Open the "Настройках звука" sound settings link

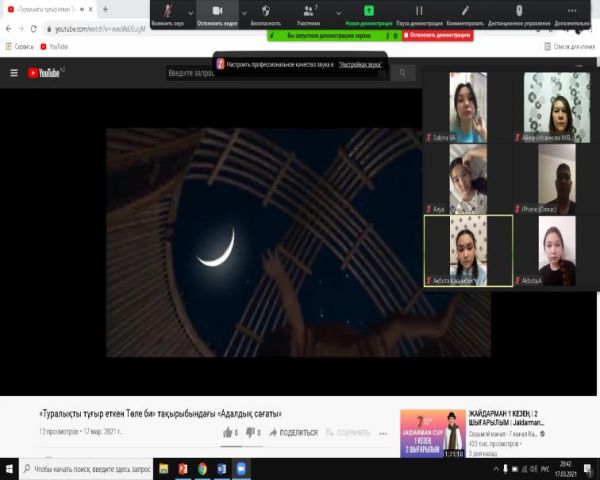361,64
